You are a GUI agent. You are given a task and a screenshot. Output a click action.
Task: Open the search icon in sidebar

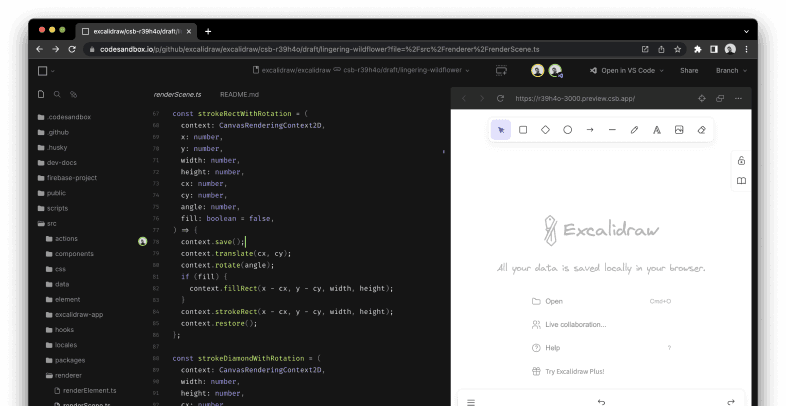point(57,94)
